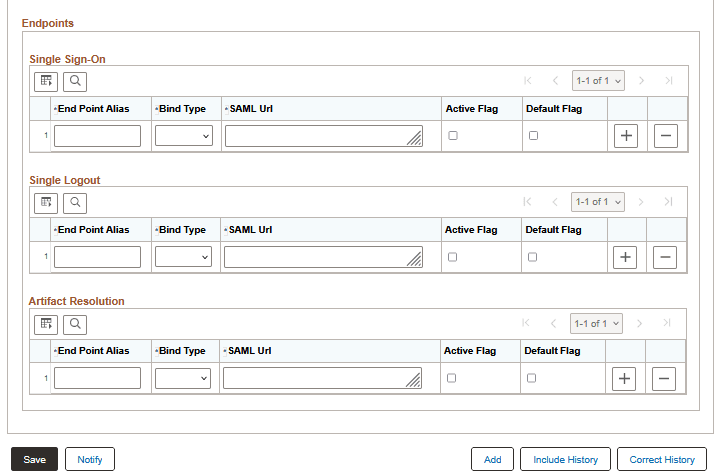The image size is (721, 475).
Task: Click the find magnifier in Single Logout grid
Action: pyautogui.click(x=75, y=203)
